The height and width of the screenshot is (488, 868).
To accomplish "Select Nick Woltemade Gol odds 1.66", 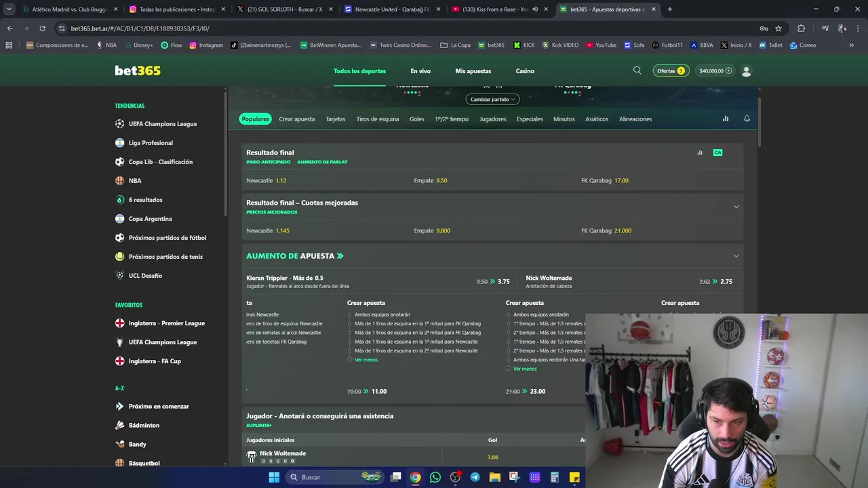I will point(493,457).
